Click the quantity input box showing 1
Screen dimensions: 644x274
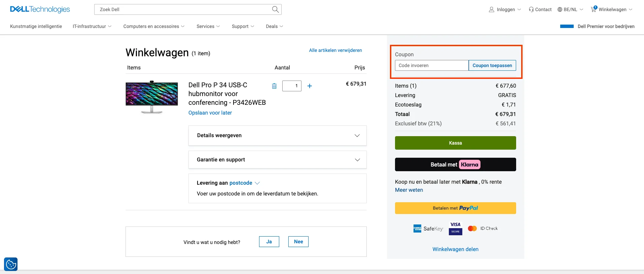[292, 86]
